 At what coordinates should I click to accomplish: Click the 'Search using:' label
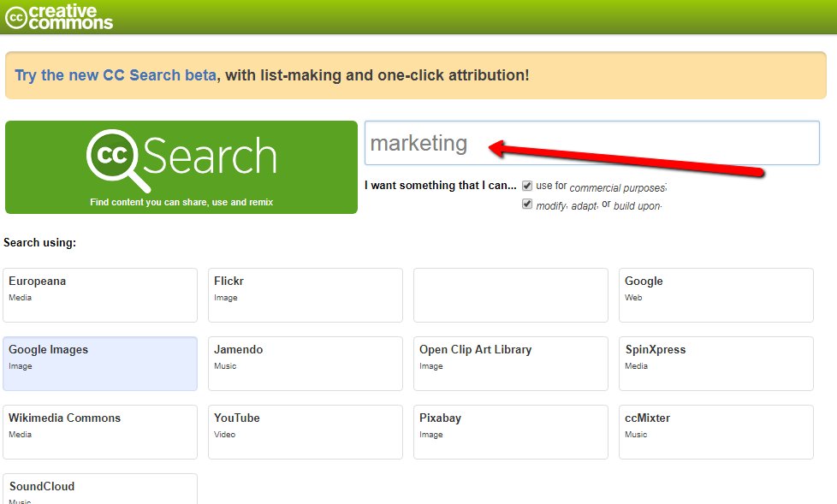[40, 242]
